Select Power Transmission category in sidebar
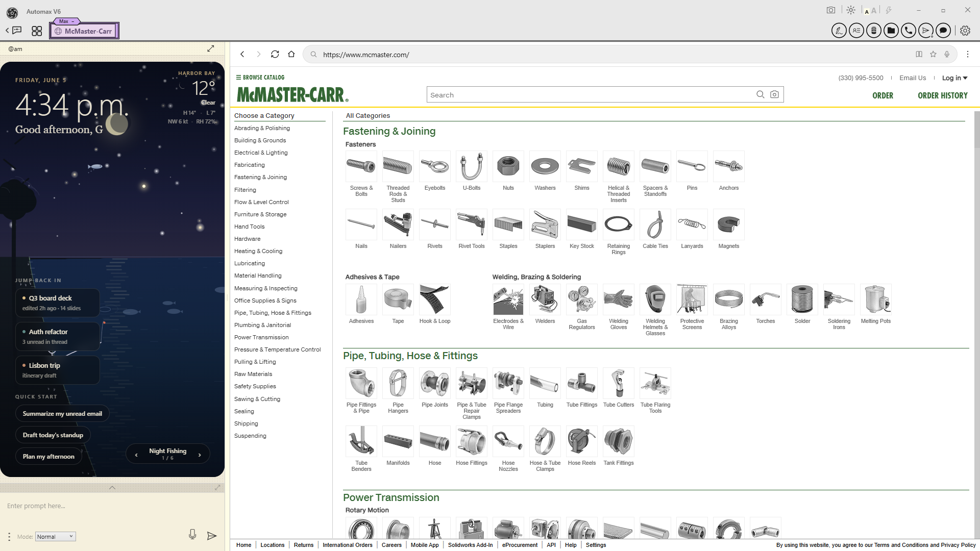980x551 pixels. (261, 337)
